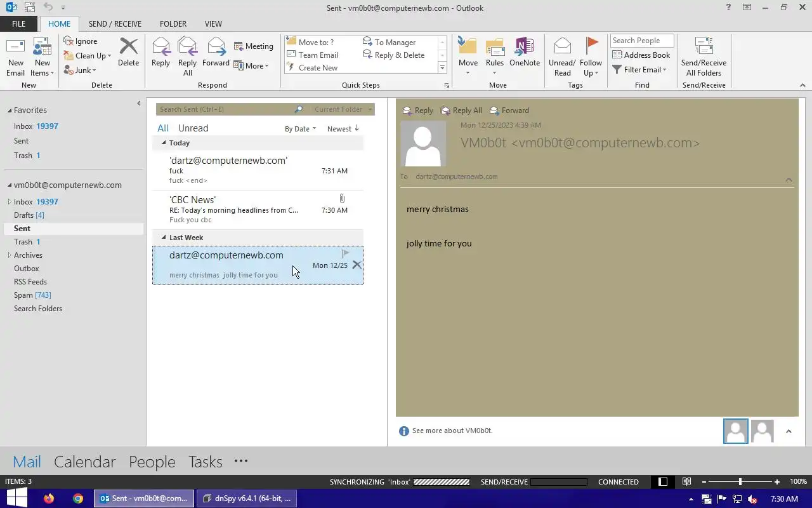Click the ribbon Reply icon
Image resolution: width=812 pixels, height=508 pixels.
pyautogui.click(x=160, y=52)
